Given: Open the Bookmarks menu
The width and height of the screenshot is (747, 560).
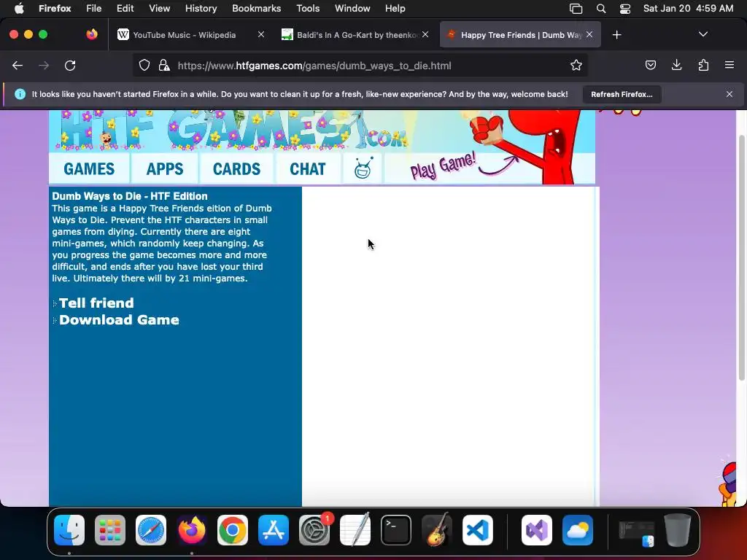Looking at the screenshot, I should click(256, 8).
